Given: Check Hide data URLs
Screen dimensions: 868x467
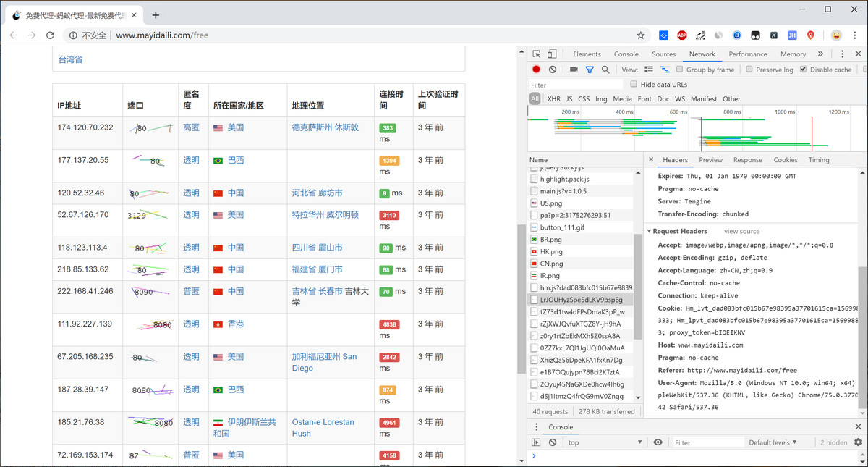Looking at the screenshot, I should pos(634,85).
